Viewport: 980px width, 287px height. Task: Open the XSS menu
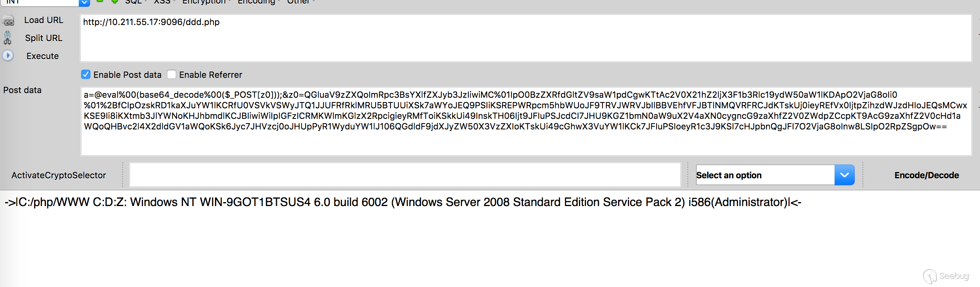pos(162,2)
